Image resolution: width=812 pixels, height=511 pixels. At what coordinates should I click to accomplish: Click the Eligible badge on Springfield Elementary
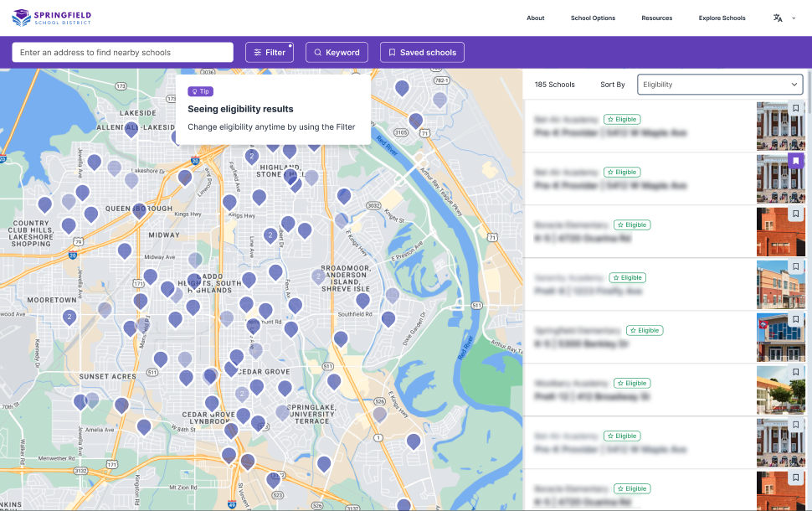[644, 330]
